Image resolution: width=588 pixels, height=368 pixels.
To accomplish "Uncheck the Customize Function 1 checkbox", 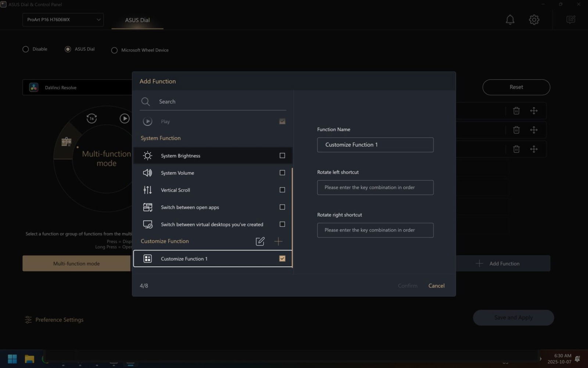I will 282,259.
